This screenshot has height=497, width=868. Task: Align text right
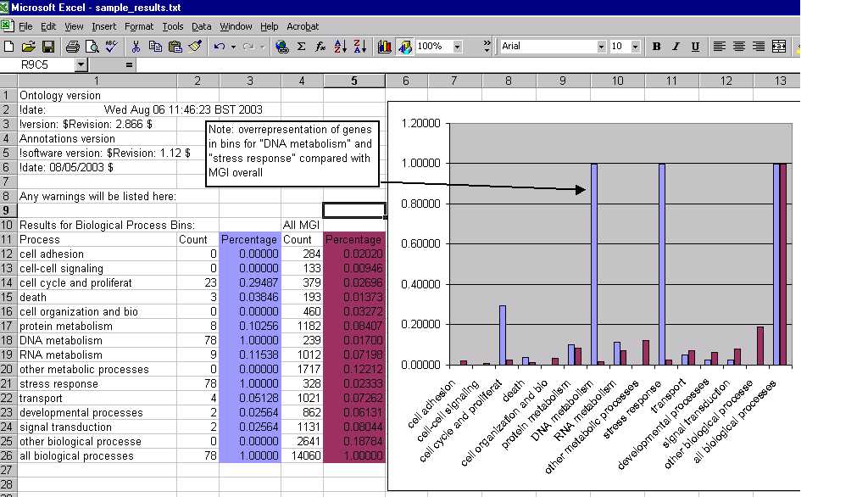[759, 47]
